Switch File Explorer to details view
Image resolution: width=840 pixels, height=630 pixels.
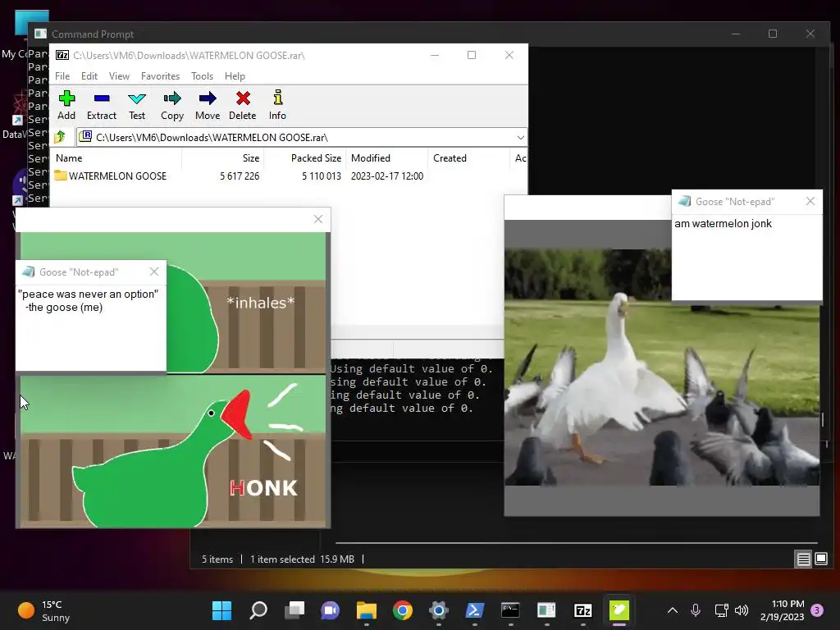804,559
